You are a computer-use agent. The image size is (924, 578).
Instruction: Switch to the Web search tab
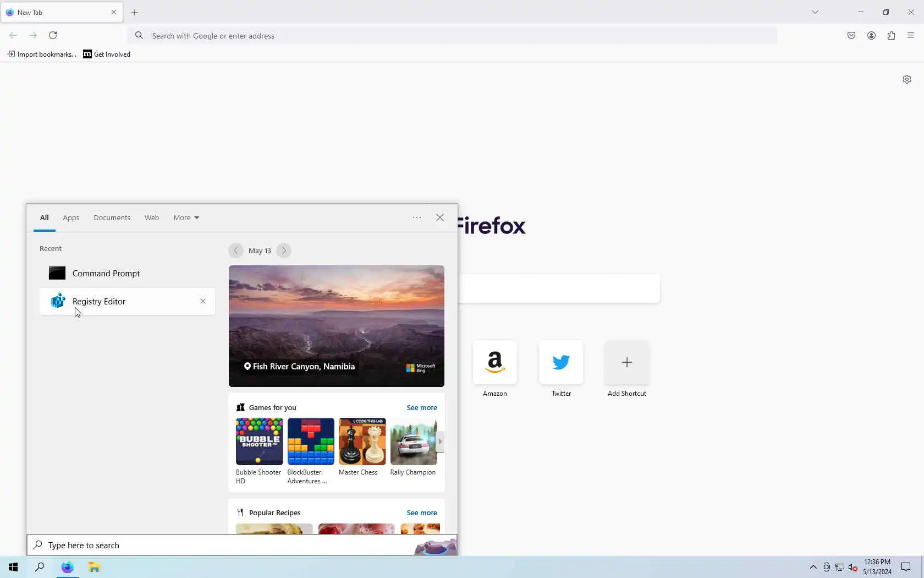coord(152,218)
